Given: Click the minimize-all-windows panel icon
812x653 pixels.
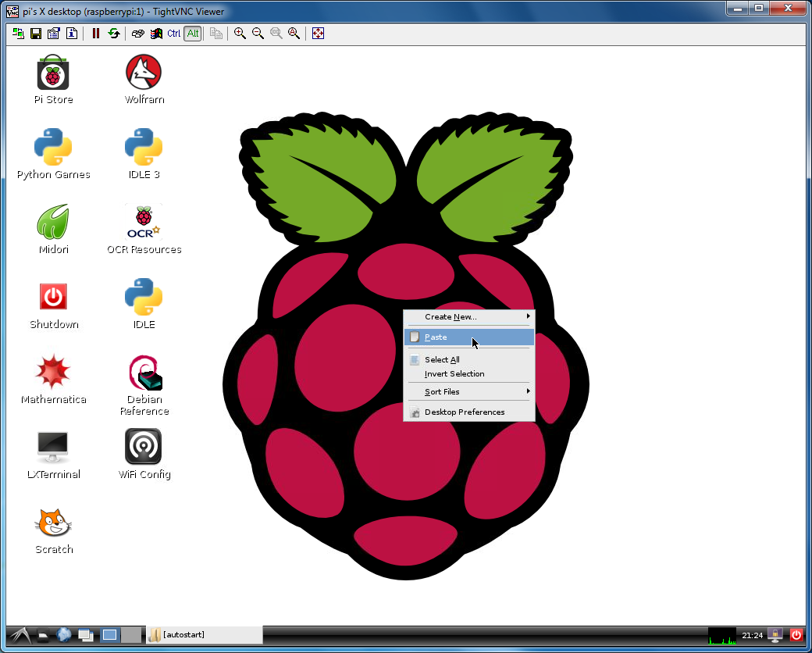Looking at the screenshot, I should pos(85,635).
